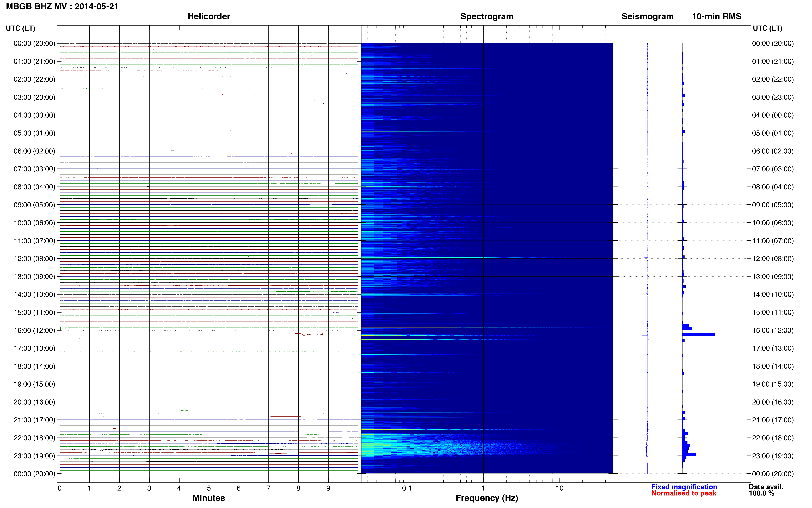Click left time label '23:00 (19:00)'
Image resolution: width=812 pixels, height=508 pixels.
point(34,456)
